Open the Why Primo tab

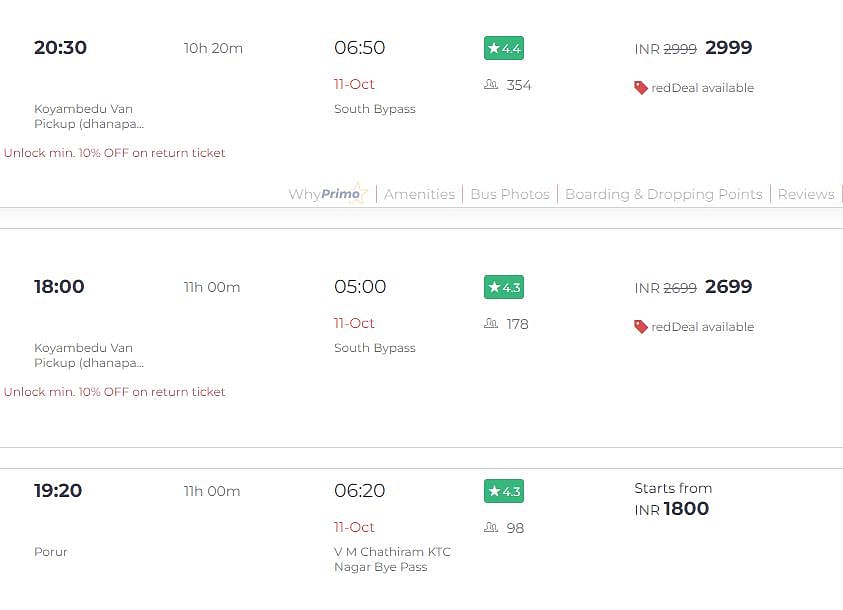point(327,194)
